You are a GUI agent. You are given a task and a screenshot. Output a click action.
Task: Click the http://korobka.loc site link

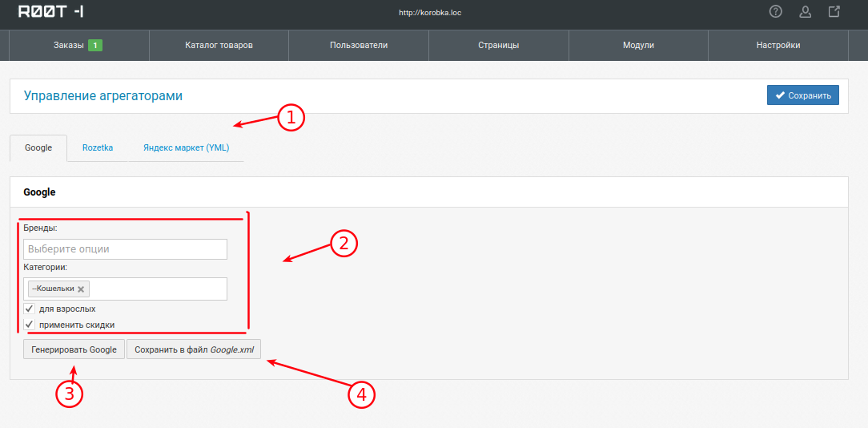tap(430, 12)
